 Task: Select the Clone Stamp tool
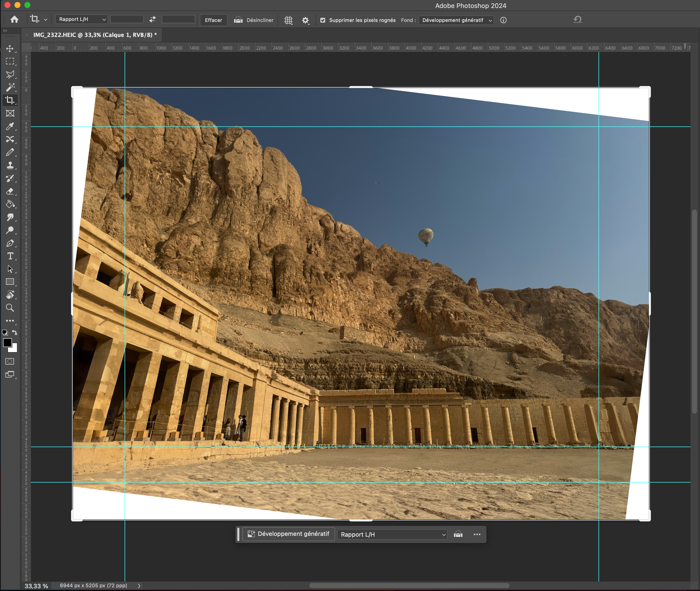(x=10, y=165)
